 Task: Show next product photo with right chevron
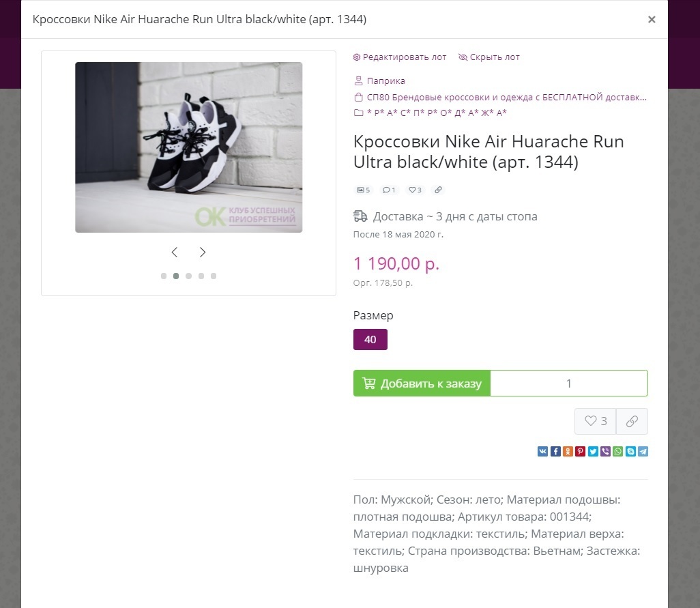(202, 252)
